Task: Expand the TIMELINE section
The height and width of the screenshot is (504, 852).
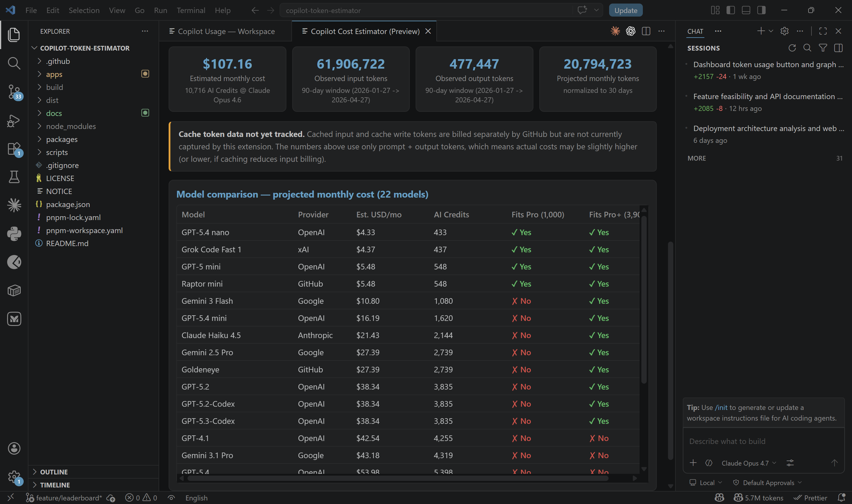Action: 93,485
